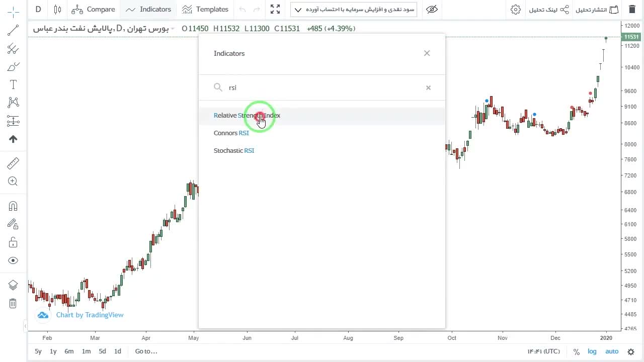Expand the symbol legend dropdown arrow
Viewport: 644px width, 362px height.
pyautogui.click(x=173, y=29)
